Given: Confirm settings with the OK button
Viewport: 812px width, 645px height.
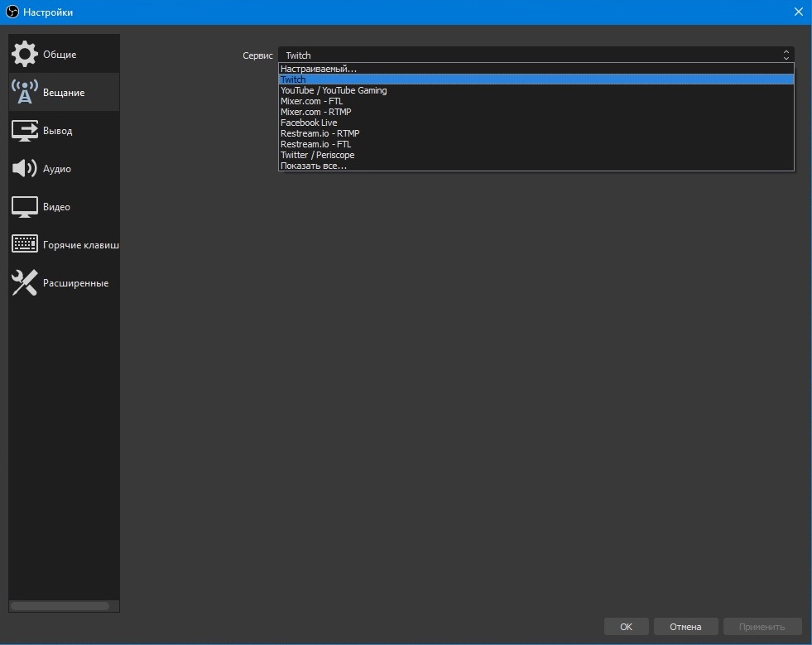Looking at the screenshot, I should (x=626, y=626).
